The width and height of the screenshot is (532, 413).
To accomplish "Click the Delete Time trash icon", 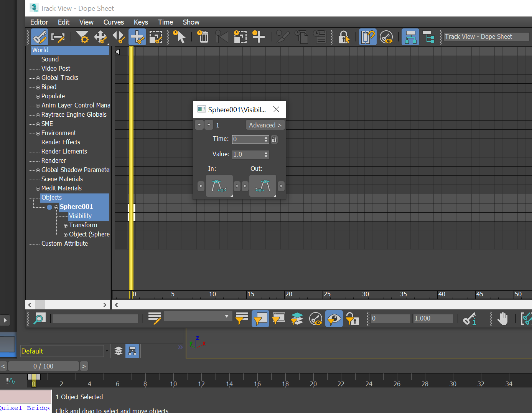I will [x=203, y=37].
